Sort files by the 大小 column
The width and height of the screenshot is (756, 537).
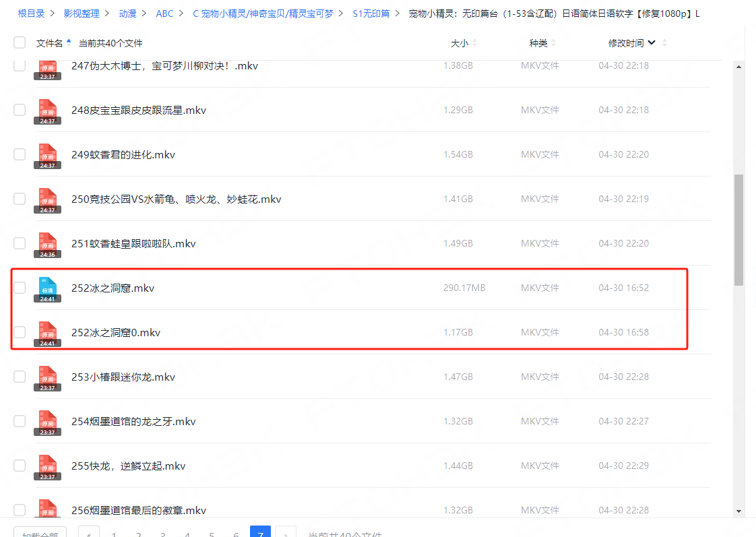460,43
